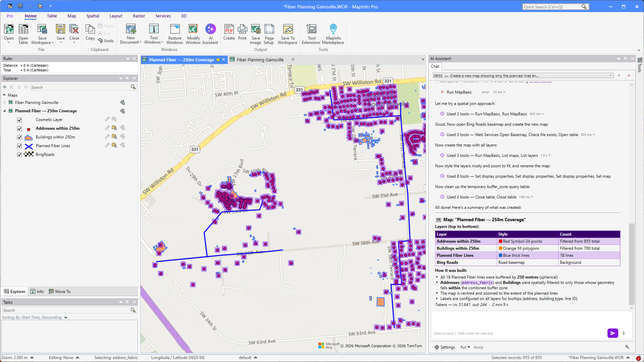Image resolution: width=644 pixels, height=362 pixels.
Task: Open Tasks sorting order dropdown
Action: tap(66, 318)
